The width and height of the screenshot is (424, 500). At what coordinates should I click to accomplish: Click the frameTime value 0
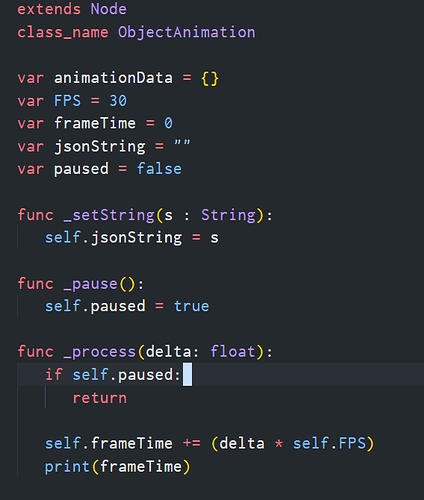[x=168, y=124]
